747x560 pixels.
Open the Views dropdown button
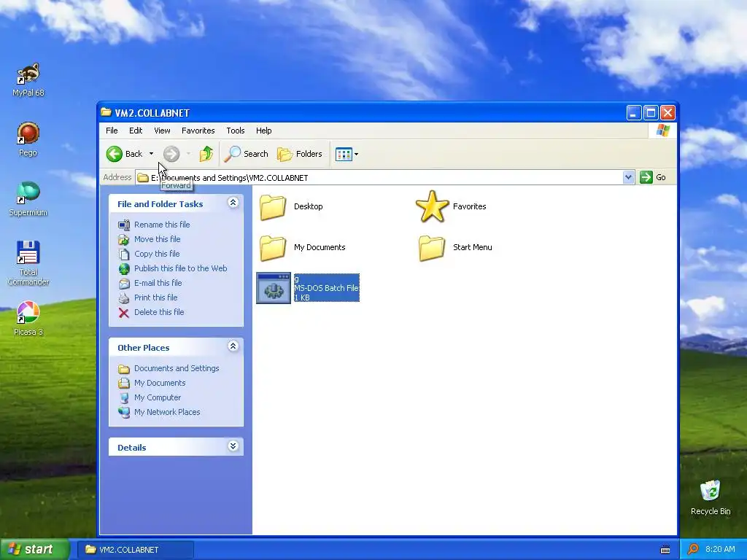(x=347, y=154)
